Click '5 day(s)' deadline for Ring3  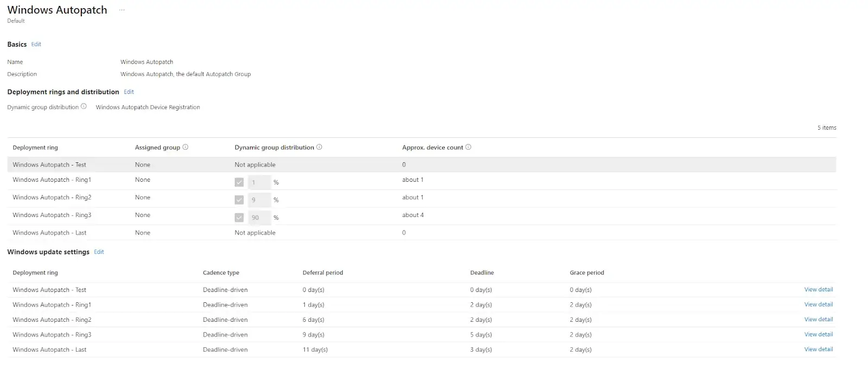[481, 335]
